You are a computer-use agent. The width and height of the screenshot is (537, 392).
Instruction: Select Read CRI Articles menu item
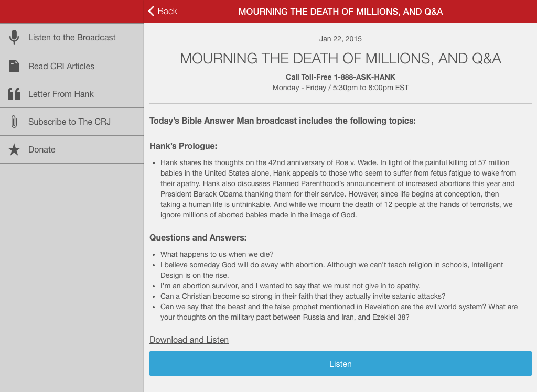click(x=61, y=66)
